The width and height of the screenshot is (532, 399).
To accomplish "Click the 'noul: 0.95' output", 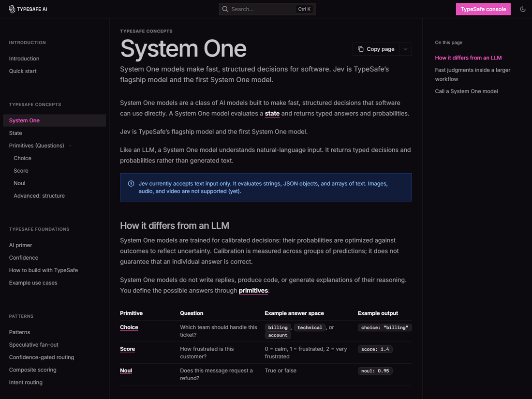I will 375,371.
